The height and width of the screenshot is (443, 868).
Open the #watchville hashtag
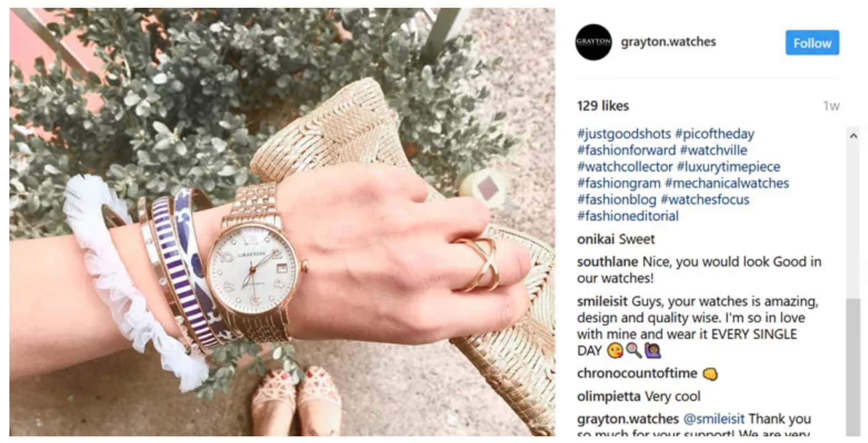click(713, 151)
